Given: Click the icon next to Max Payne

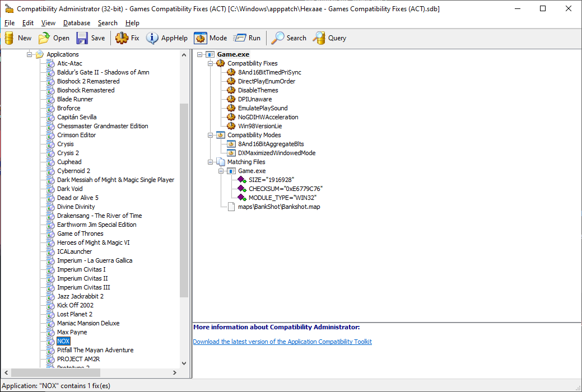Looking at the screenshot, I should [50, 332].
